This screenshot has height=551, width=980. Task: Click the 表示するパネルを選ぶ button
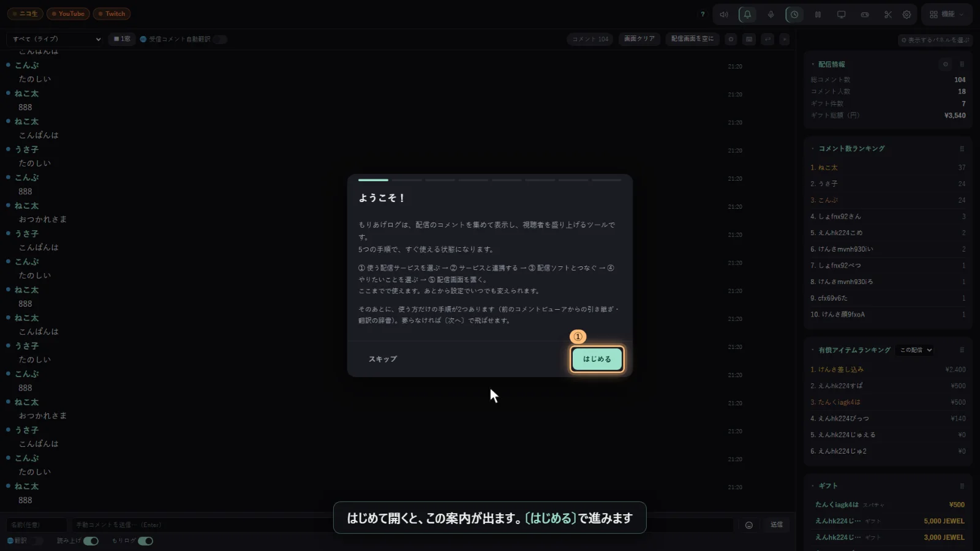tap(935, 40)
